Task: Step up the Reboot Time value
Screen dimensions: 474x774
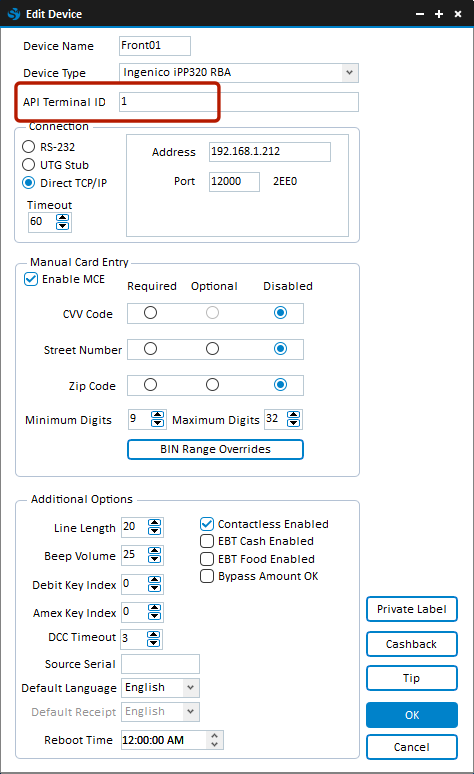Action: click(214, 735)
